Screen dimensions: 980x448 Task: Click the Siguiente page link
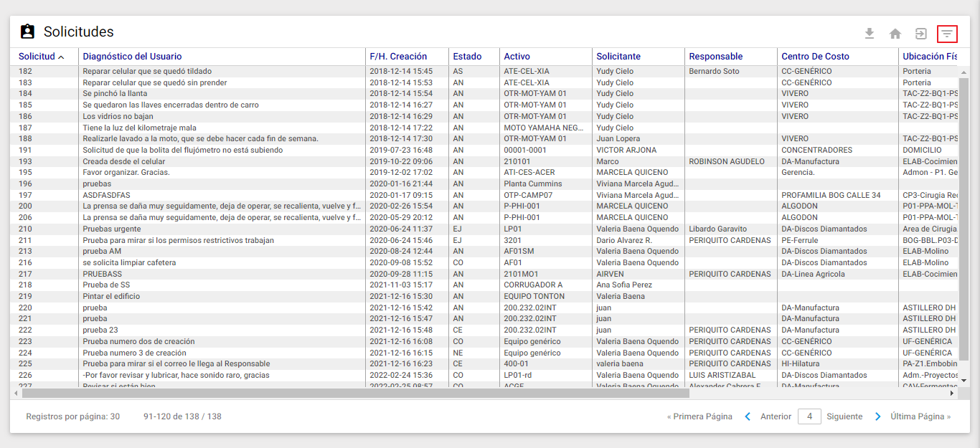pyautogui.click(x=844, y=416)
